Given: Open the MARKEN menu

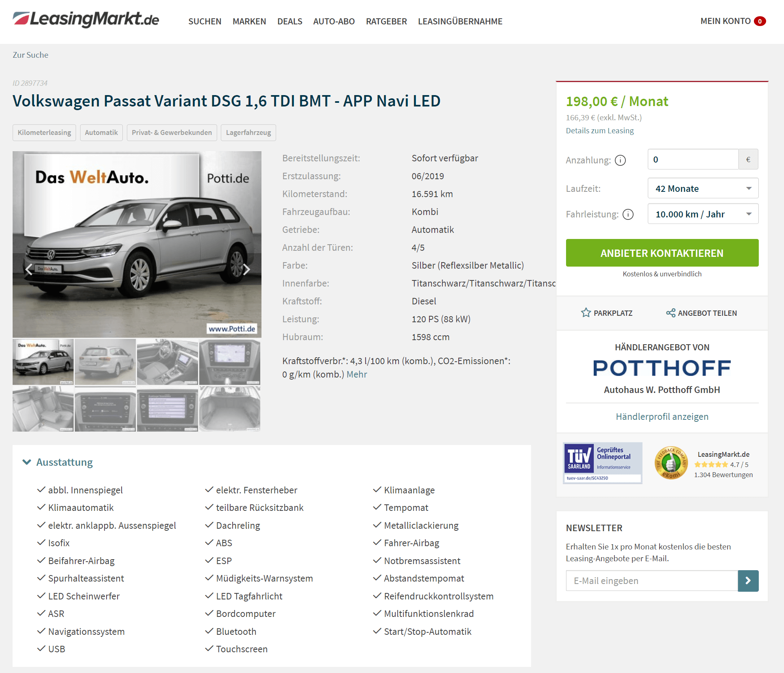Looking at the screenshot, I should coord(249,21).
